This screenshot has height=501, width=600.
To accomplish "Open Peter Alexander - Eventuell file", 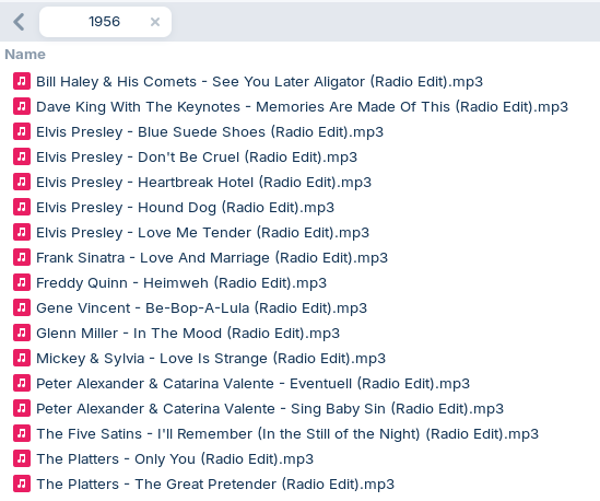I will coord(252,383).
